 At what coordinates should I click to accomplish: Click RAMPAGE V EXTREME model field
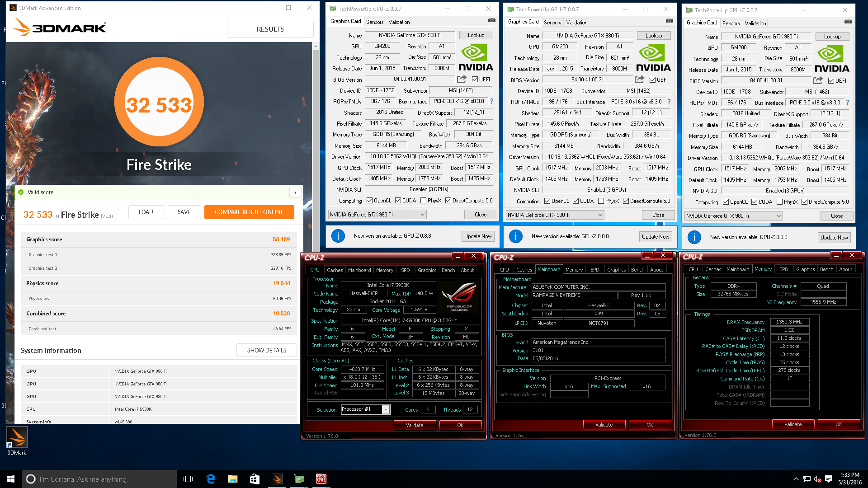click(574, 295)
